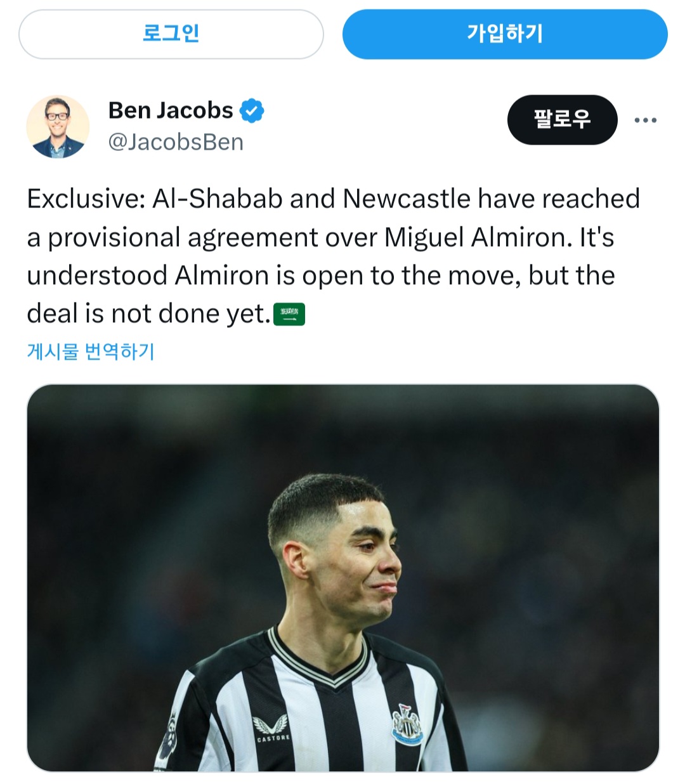The width and height of the screenshot is (685, 784).
Task: Open Ben Jacobs' profile avatar
Action: pos(58,127)
